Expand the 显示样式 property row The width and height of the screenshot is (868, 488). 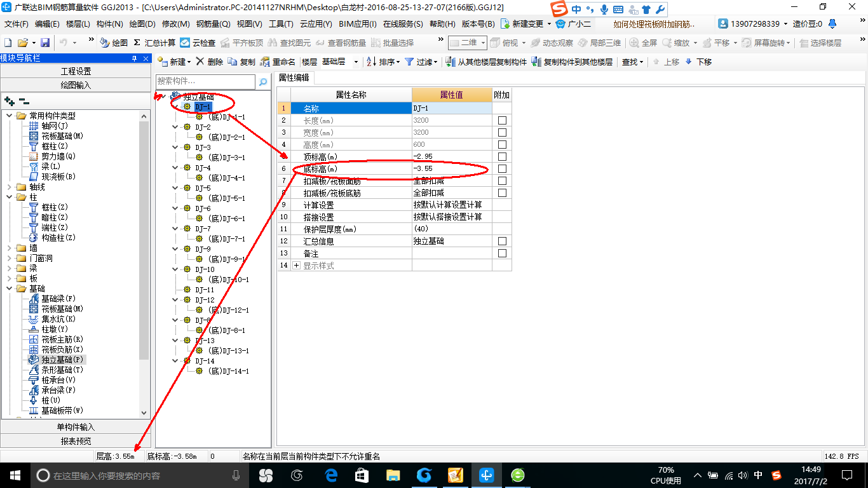[x=296, y=265]
